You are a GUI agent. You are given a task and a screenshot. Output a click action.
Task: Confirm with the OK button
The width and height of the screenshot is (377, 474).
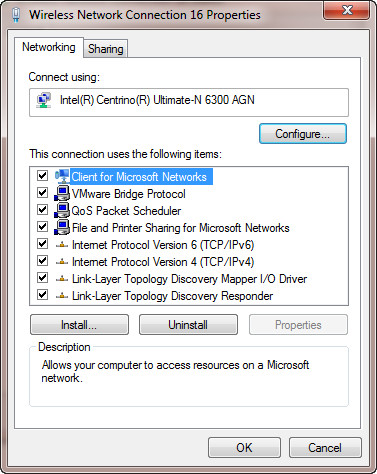pyautogui.click(x=244, y=448)
